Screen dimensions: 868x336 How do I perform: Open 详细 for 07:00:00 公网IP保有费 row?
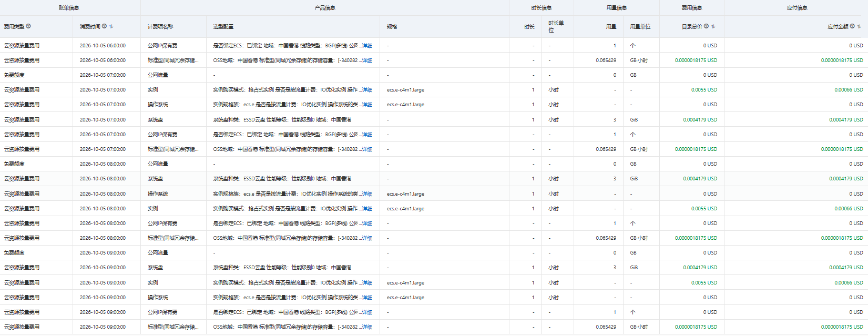(x=367, y=135)
